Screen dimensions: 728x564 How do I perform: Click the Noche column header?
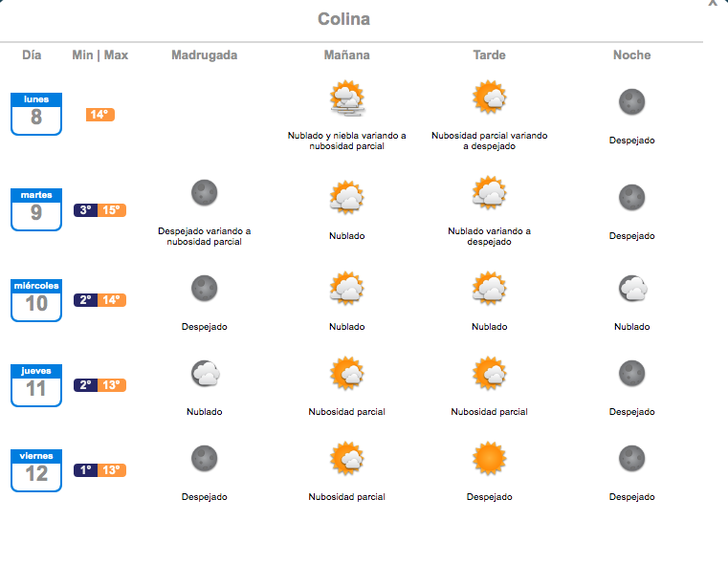click(x=632, y=55)
